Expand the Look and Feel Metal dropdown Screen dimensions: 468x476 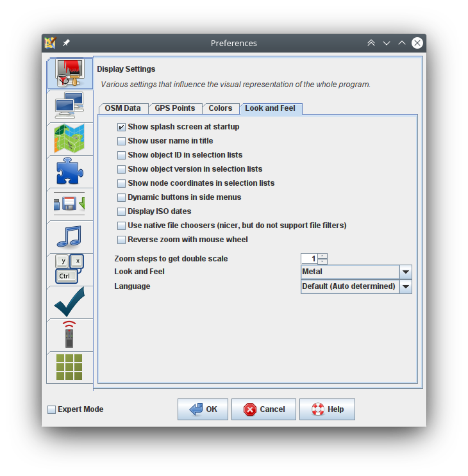coord(405,272)
